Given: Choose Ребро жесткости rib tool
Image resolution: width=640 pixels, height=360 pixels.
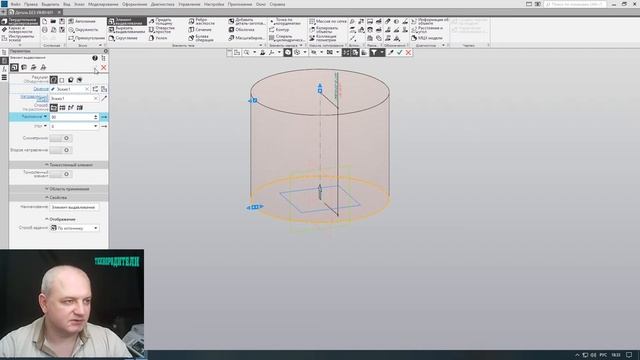Looking at the screenshot, I should [x=201, y=21].
